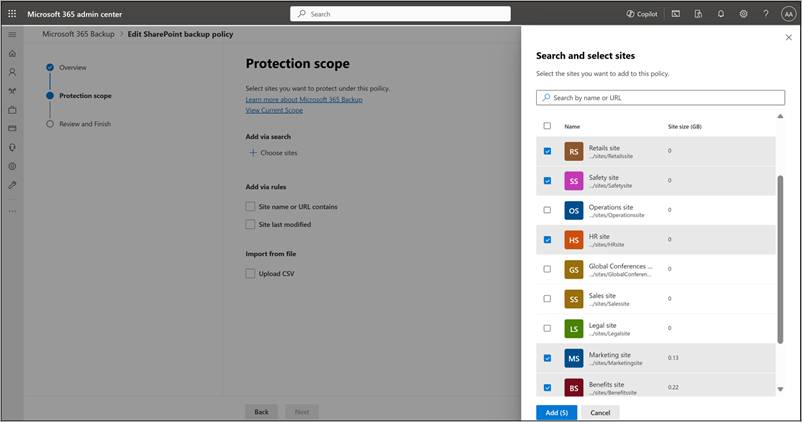Click the Next button
This screenshot has height=422, width=802.
(x=302, y=412)
